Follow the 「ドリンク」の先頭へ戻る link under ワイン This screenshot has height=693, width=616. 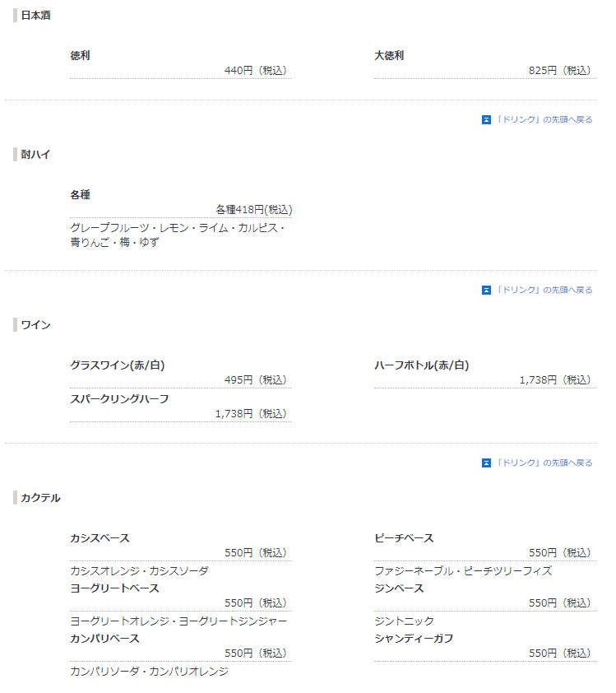(x=544, y=463)
